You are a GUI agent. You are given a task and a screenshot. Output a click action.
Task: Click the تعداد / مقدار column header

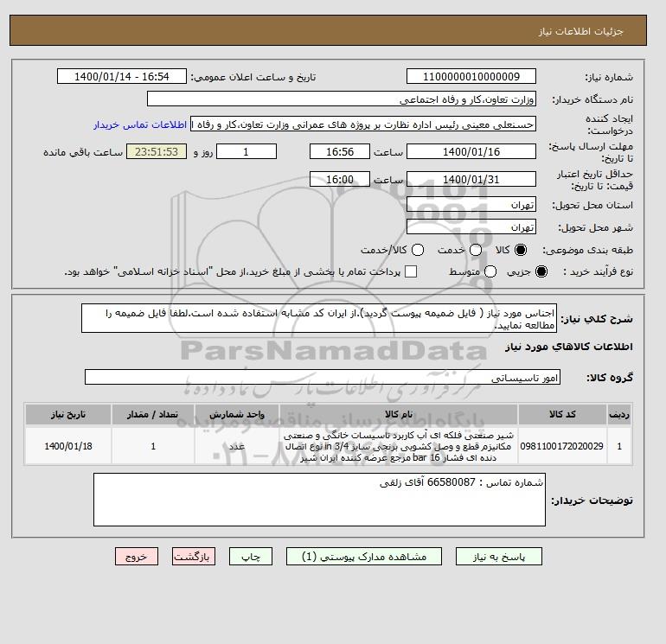(153, 414)
